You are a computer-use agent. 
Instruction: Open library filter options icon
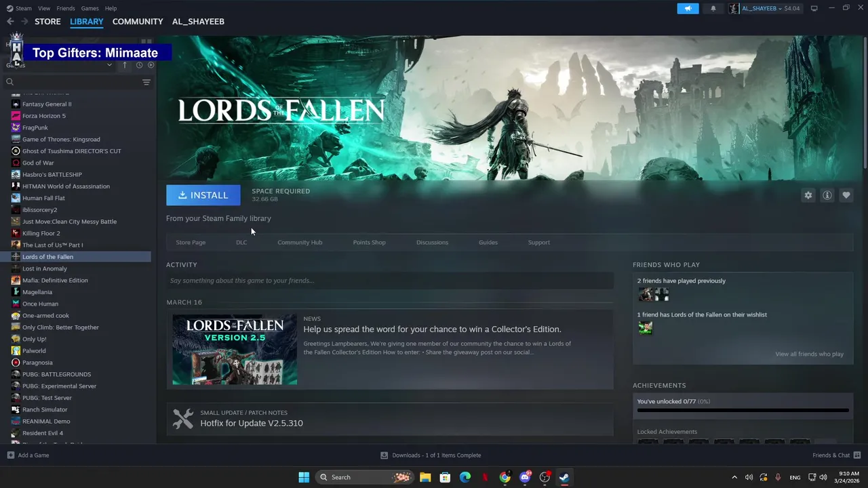[146, 82]
